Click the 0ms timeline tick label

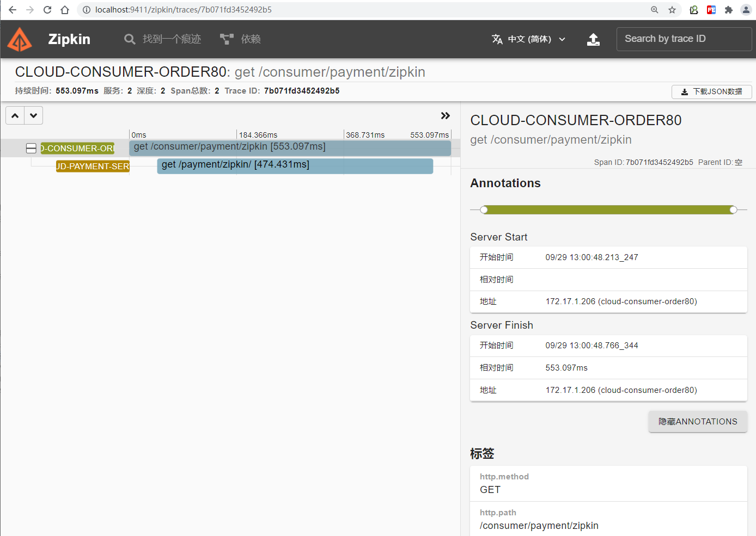pyautogui.click(x=139, y=135)
